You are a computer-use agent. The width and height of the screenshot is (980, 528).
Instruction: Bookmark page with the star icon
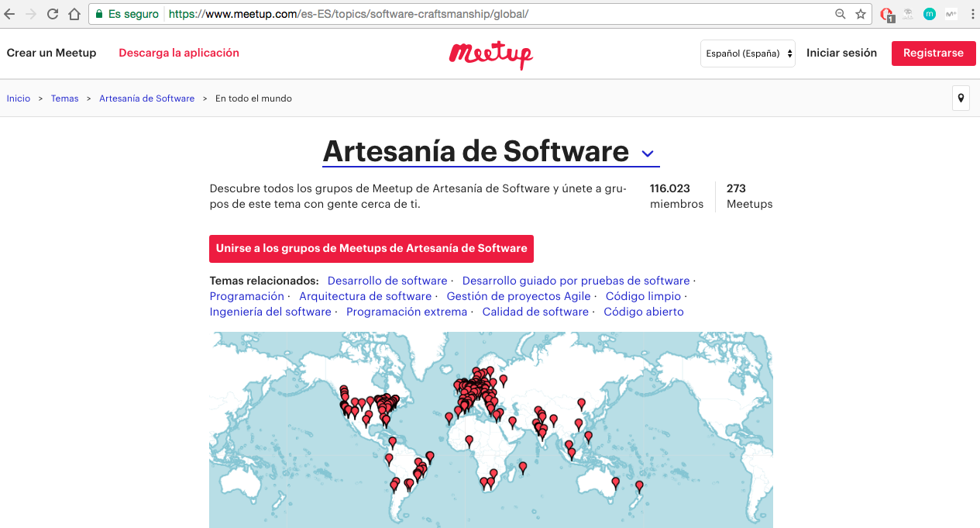pyautogui.click(x=861, y=14)
